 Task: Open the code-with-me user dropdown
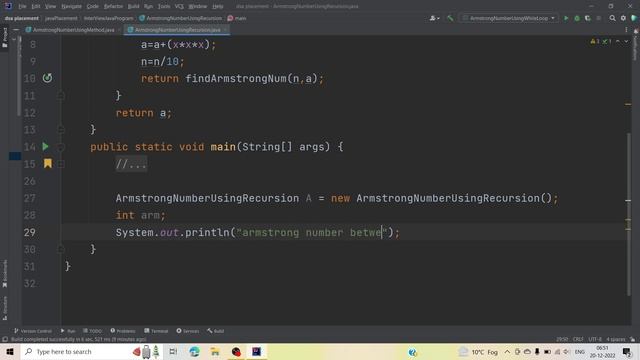point(434,18)
